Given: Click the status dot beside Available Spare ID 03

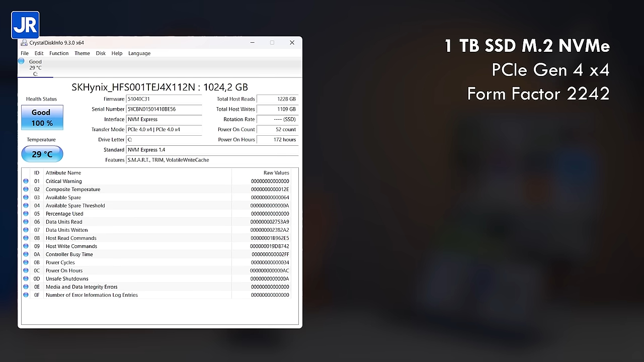Looking at the screenshot, I should click(26, 198).
